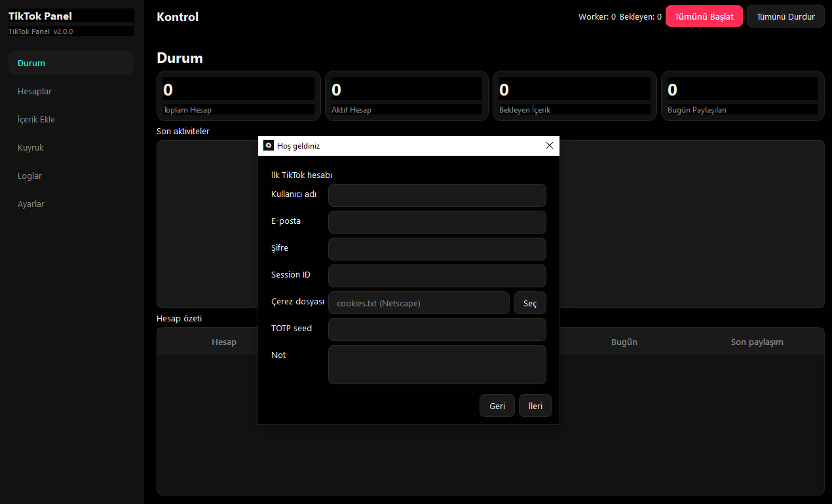Focus the Şifre input field
This screenshot has height=504, width=832.
437,249
